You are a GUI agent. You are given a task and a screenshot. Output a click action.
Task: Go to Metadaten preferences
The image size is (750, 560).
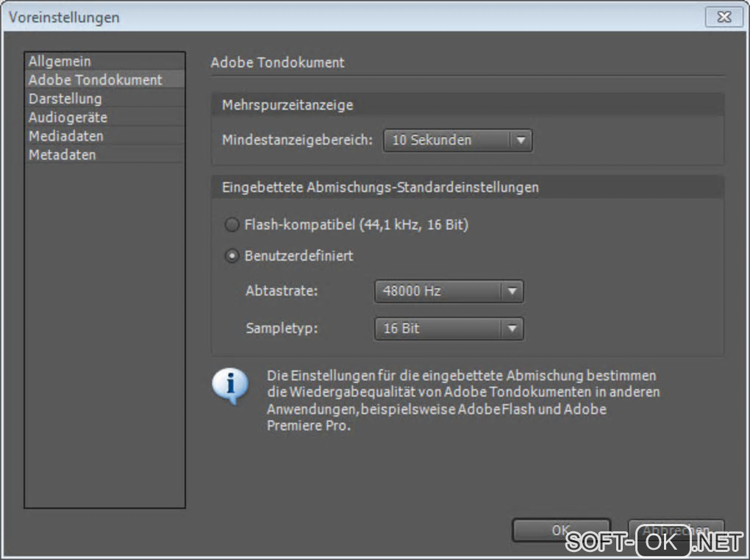(104, 154)
